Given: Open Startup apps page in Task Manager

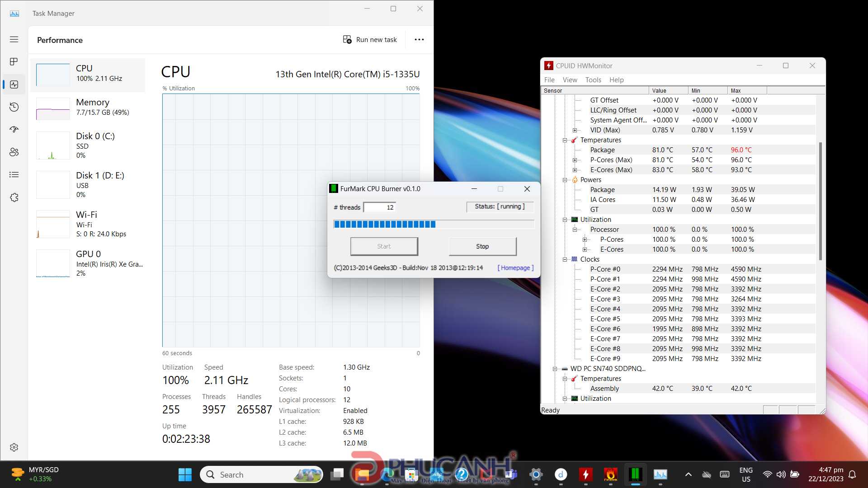Looking at the screenshot, I should pyautogui.click(x=14, y=130).
